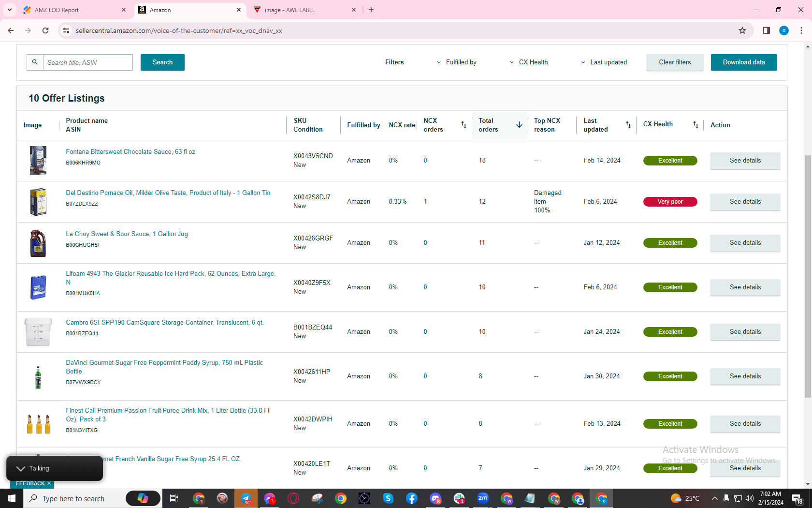The width and height of the screenshot is (812, 508).
Task: Open the taskbar clock showing 7:02 AM
Action: coord(770,498)
